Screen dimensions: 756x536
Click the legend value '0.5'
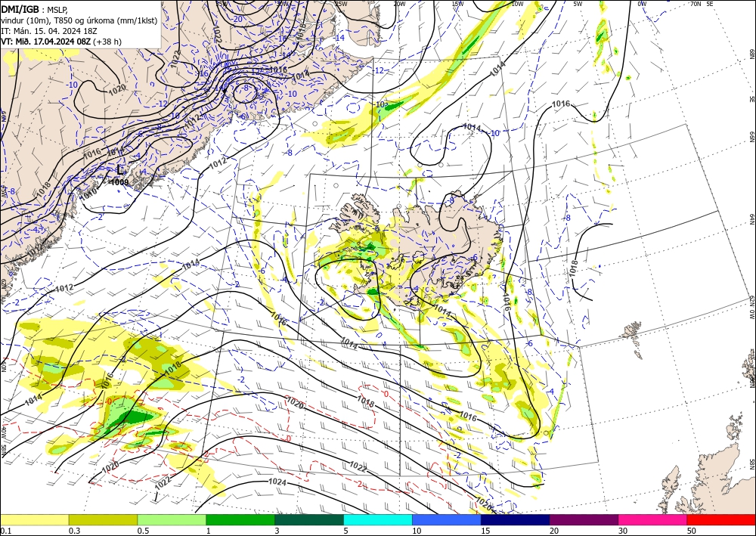143,531
